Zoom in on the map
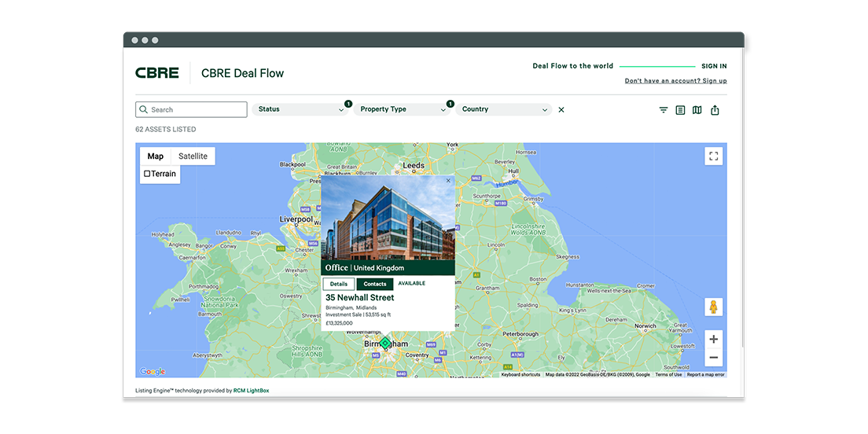 (714, 339)
